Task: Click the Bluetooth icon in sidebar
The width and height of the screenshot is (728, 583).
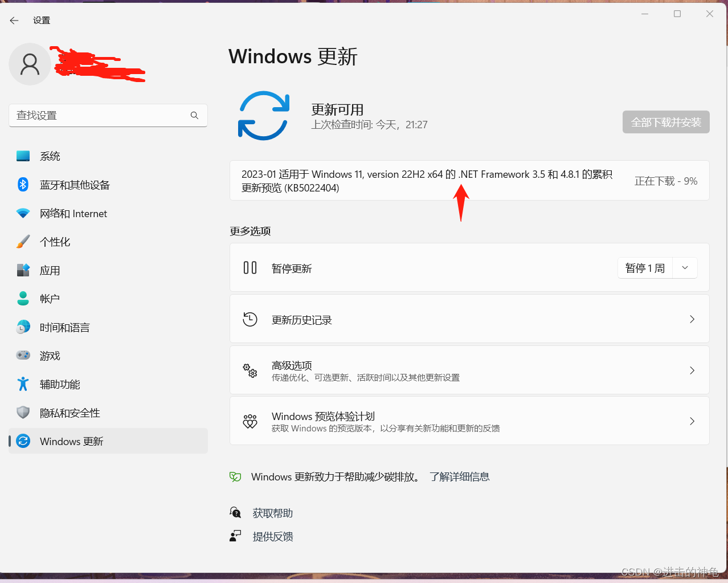Action: [x=23, y=185]
